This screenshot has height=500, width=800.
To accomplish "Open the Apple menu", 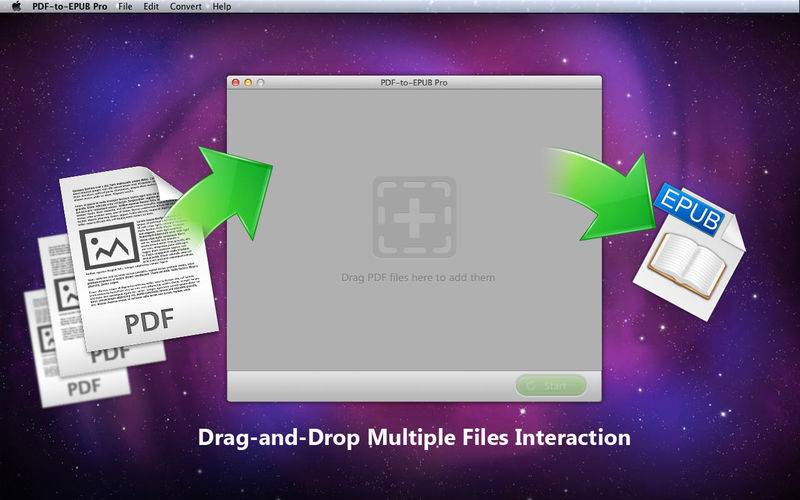I will tap(16, 7).
